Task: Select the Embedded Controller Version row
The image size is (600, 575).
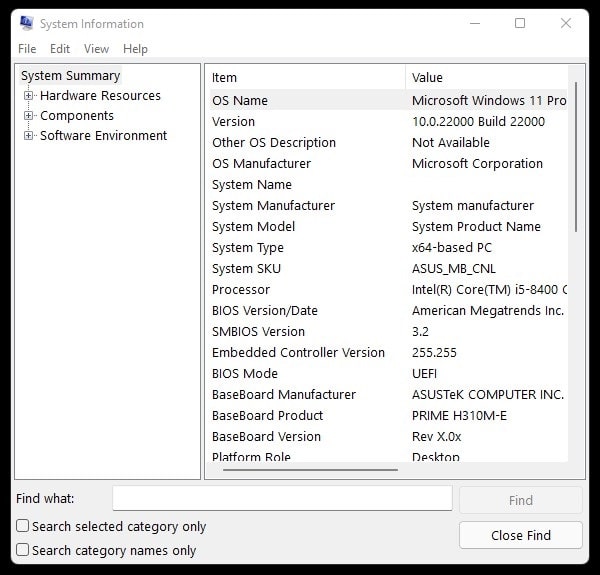Action: tap(388, 352)
